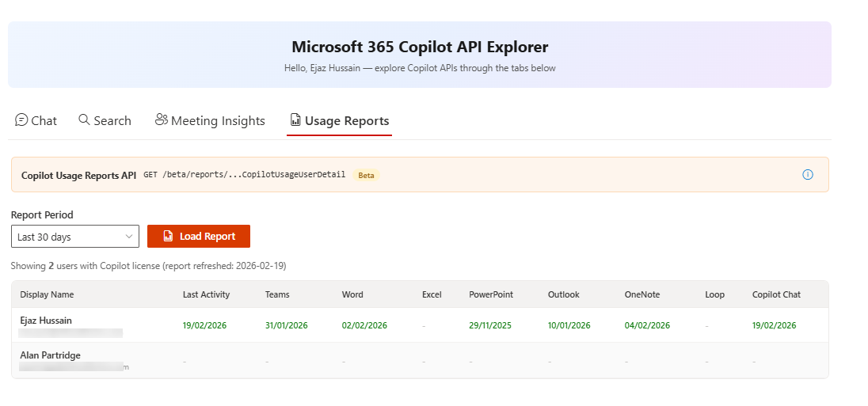This screenshot has width=868, height=406.
Task: Click the Copilot Chat column header
Action: (x=776, y=294)
